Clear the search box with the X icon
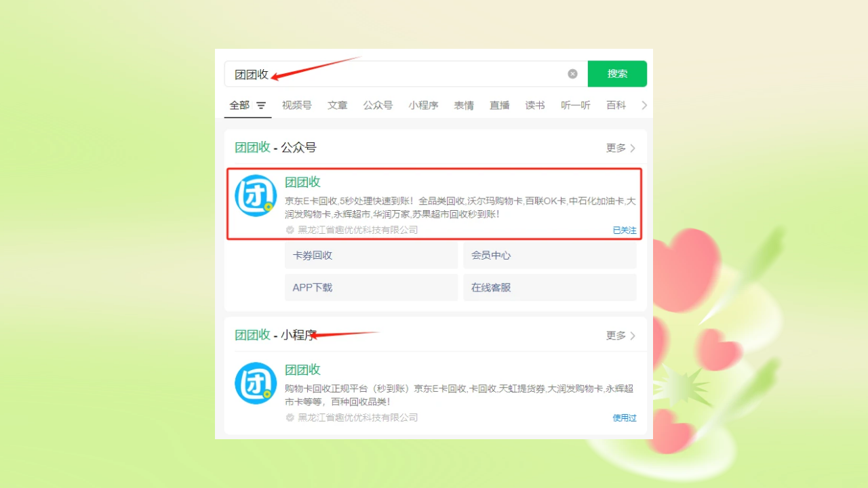Screen dimensions: 868x488 [572, 74]
